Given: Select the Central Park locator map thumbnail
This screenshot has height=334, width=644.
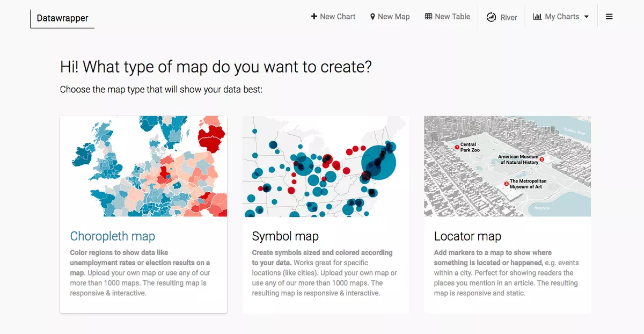Looking at the screenshot, I should (x=507, y=166).
